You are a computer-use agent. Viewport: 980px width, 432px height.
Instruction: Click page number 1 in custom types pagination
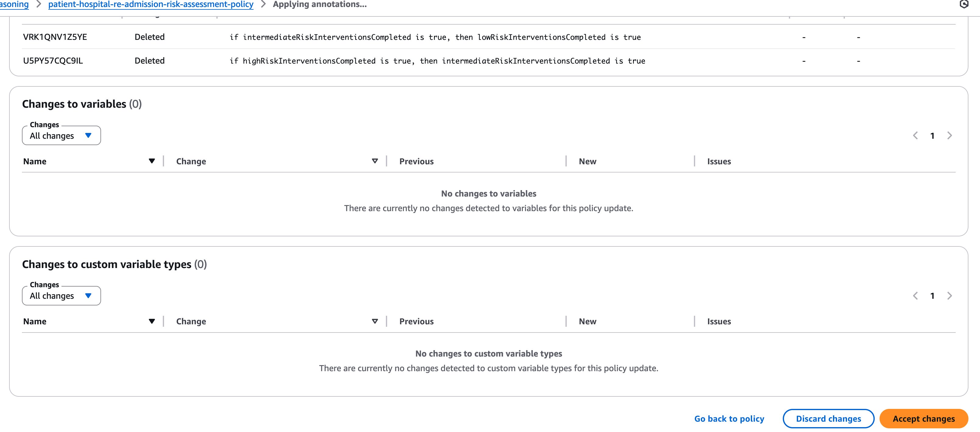point(933,296)
